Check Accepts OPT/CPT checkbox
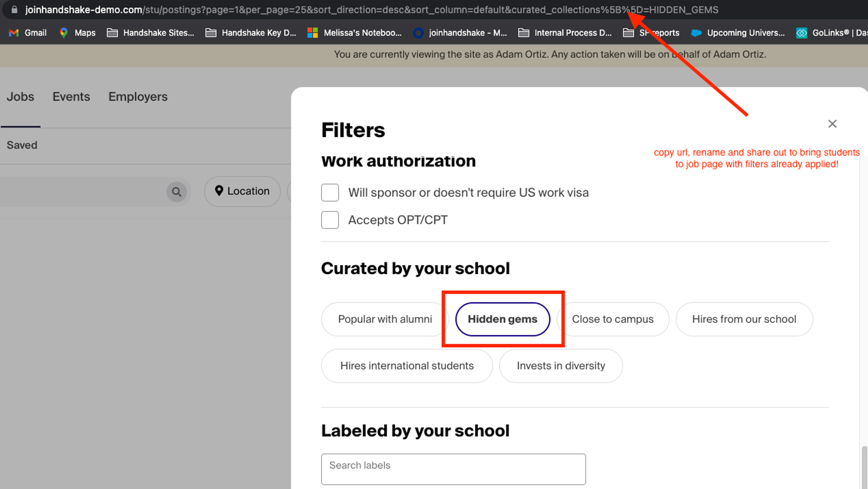This screenshot has width=868, height=489. [x=330, y=220]
